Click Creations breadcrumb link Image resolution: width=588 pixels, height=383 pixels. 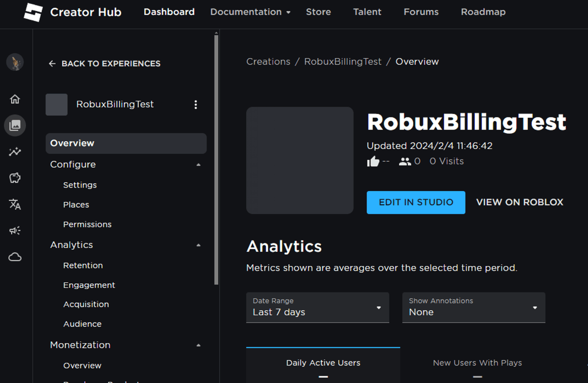268,62
